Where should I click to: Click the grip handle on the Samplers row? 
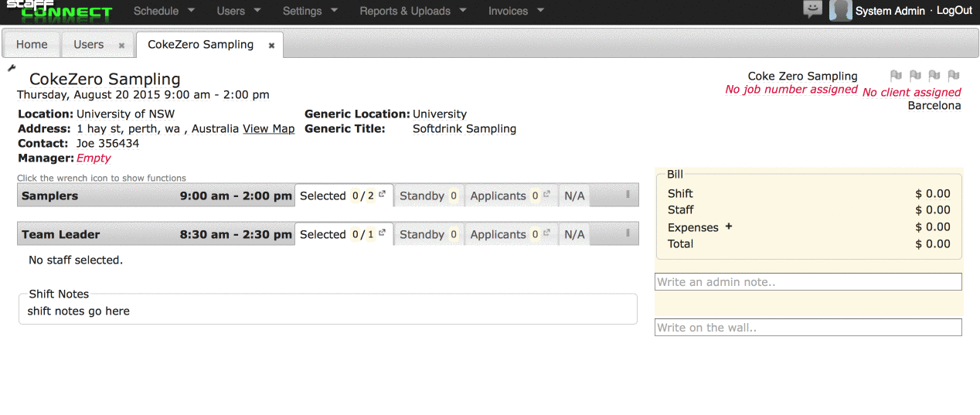(628, 195)
